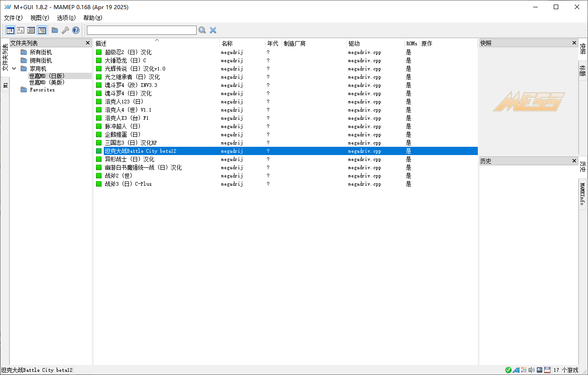Switch to the MAMEInfo side tab
The height and width of the screenshot is (375, 588).
[x=583, y=194]
